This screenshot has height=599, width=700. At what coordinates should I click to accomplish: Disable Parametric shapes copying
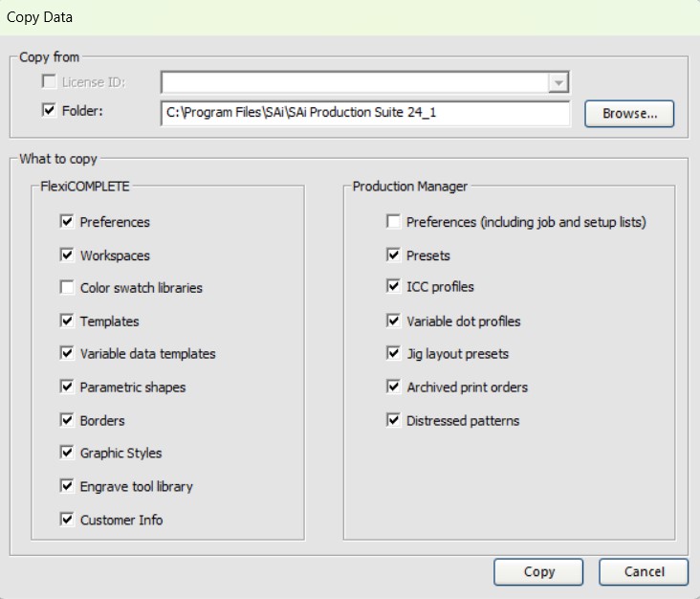[x=67, y=388]
